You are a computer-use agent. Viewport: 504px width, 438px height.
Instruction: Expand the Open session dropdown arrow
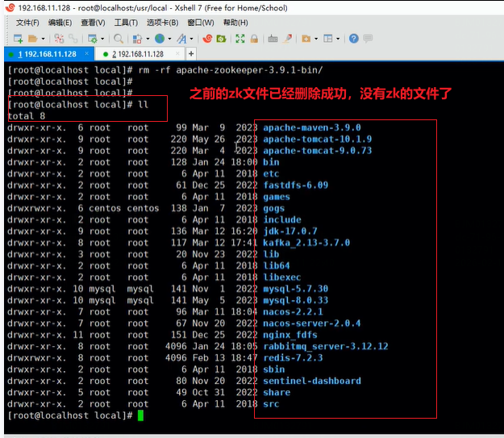[43, 39]
